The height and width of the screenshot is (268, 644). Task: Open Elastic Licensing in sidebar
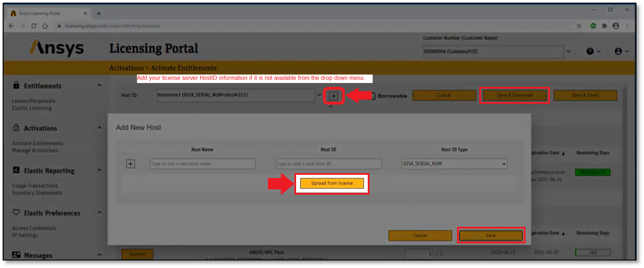32,108
